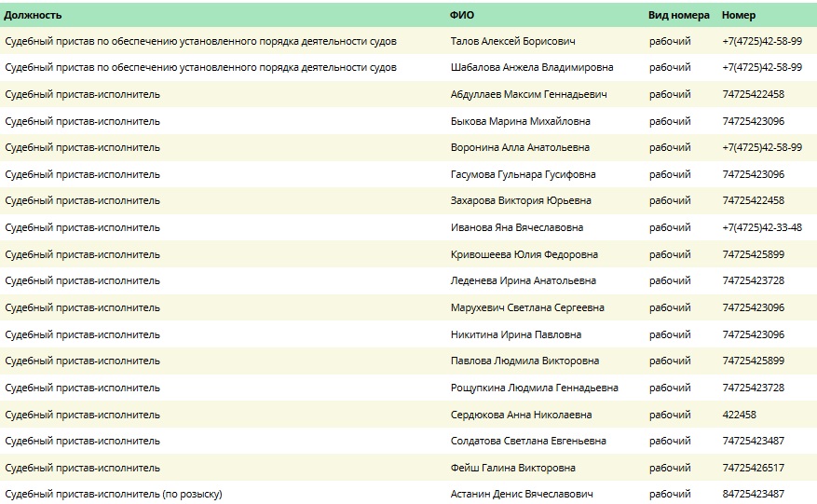This screenshot has height=504, width=817.
Task: Select name 'Марухевич Светлана Сергеевна'
Action: [527, 308]
